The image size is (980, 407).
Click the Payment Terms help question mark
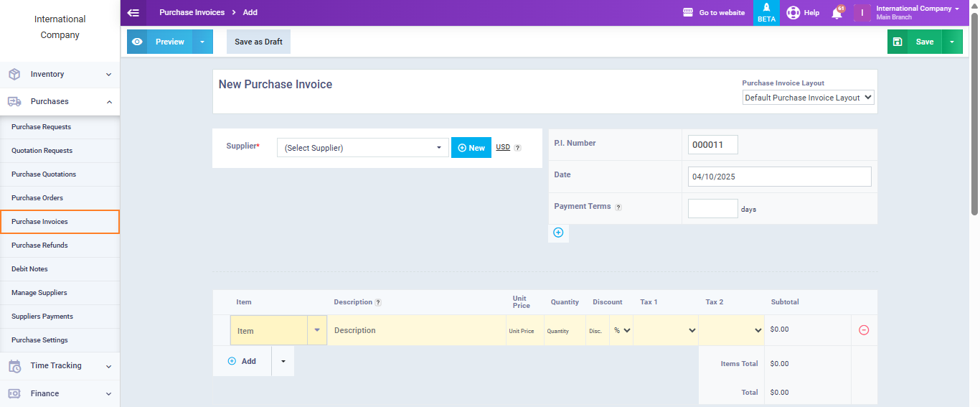[x=618, y=207]
